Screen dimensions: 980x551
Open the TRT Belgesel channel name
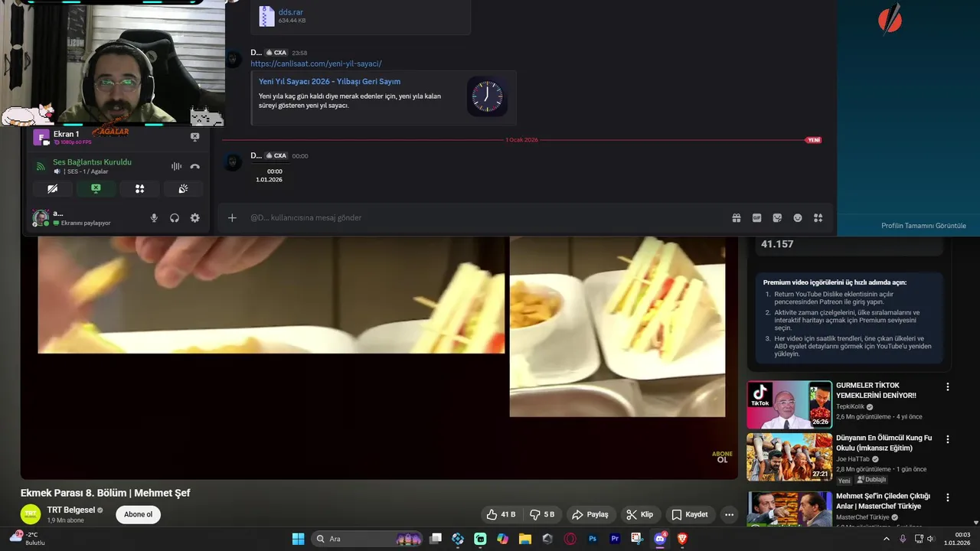coord(71,510)
